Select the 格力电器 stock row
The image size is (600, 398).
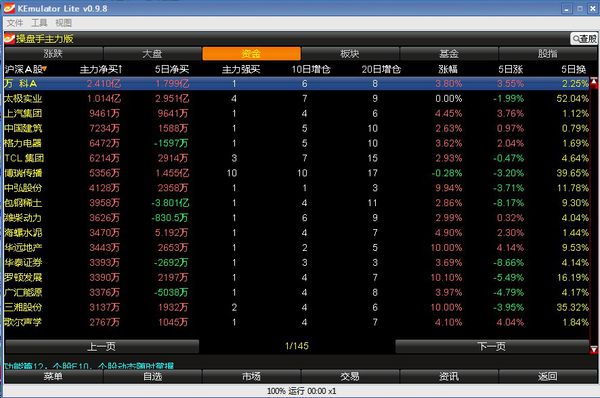(x=297, y=143)
